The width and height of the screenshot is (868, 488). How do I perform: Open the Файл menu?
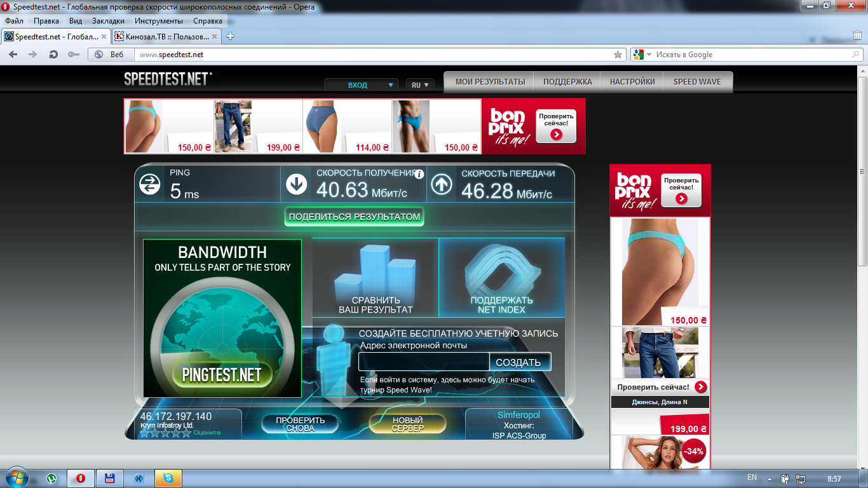(x=14, y=21)
